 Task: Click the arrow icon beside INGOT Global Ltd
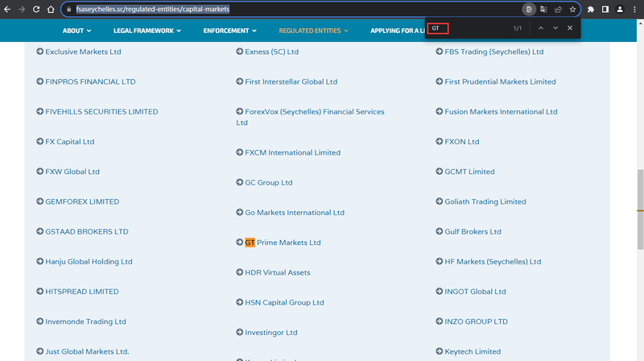pyautogui.click(x=439, y=292)
